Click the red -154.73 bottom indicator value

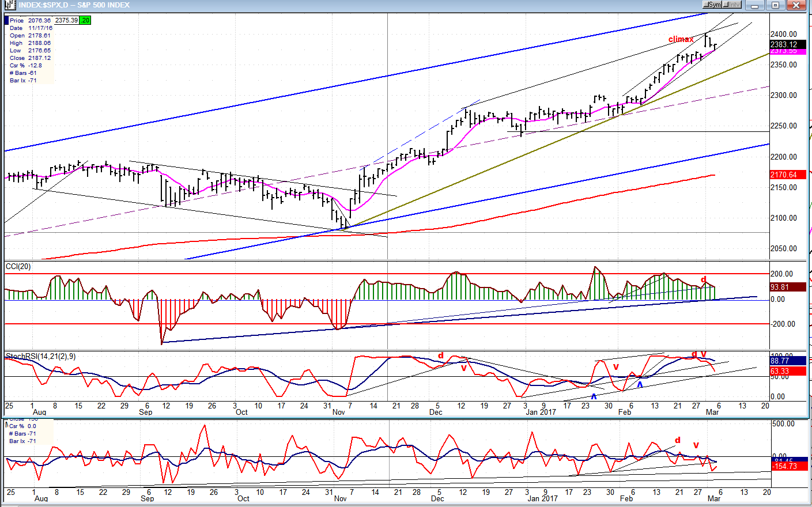pyautogui.click(x=784, y=466)
